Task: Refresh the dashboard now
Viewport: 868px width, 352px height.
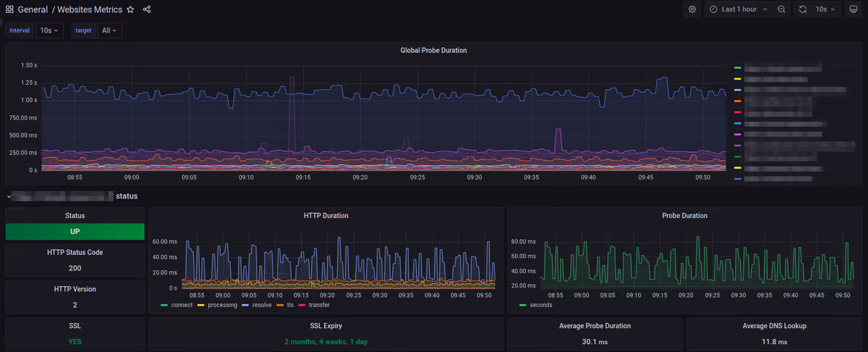Action: 802,9
